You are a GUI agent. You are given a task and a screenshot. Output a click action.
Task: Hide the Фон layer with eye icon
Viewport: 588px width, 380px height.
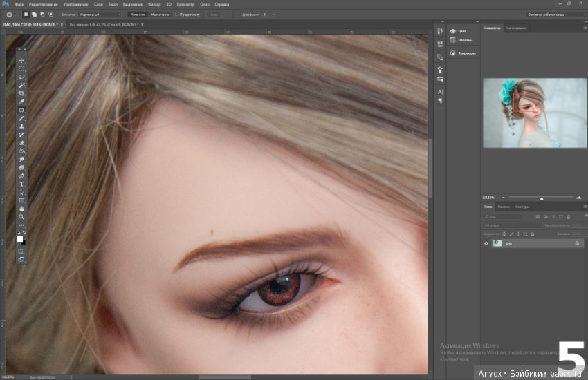486,243
